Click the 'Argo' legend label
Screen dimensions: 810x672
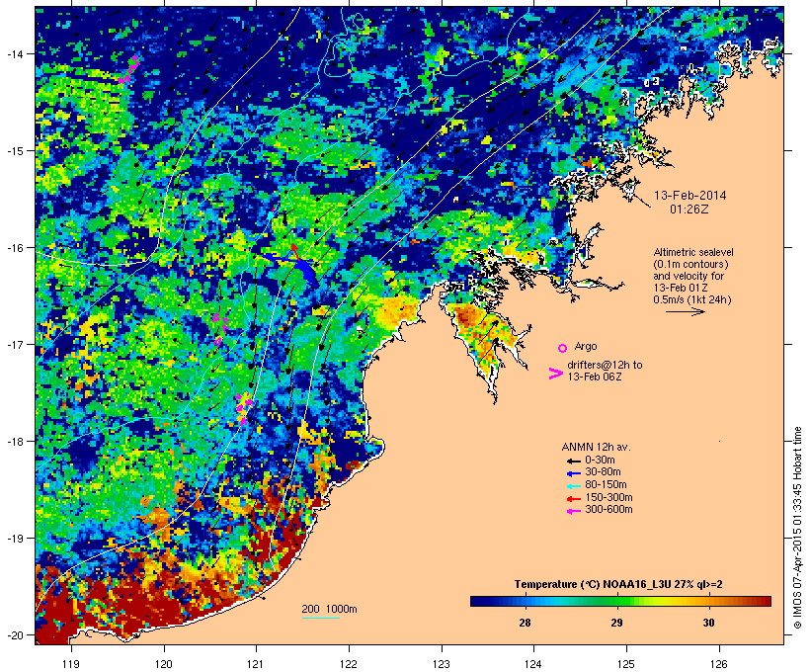586,346
